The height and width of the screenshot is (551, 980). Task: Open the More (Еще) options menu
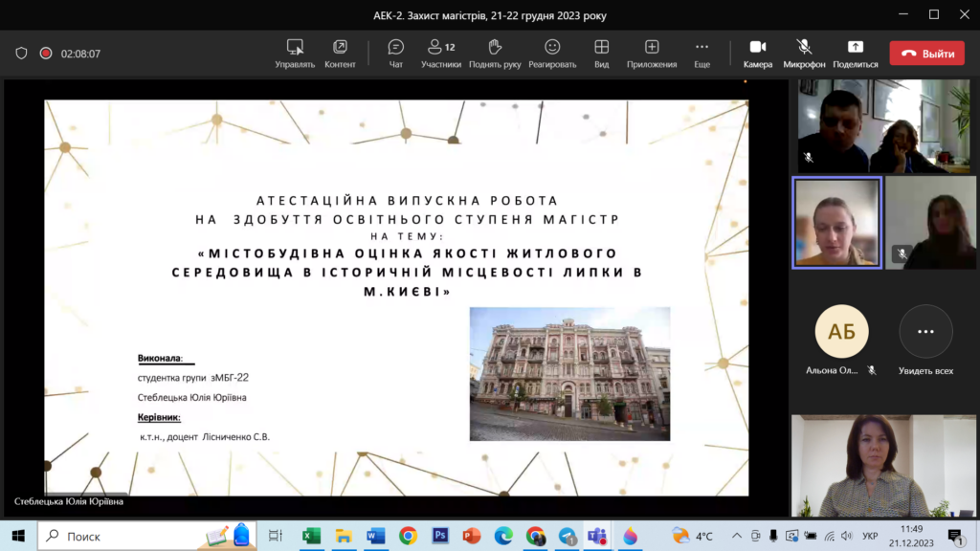click(702, 54)
